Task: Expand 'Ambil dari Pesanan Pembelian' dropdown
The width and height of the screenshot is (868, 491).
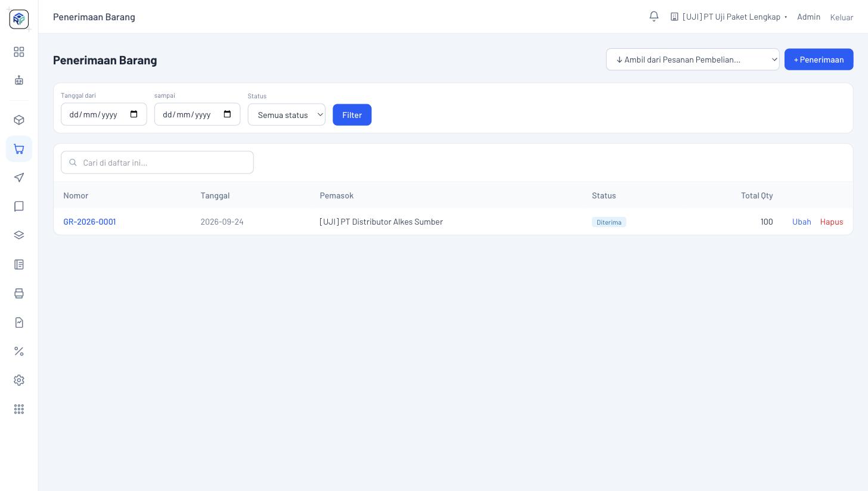Action: 693,60
